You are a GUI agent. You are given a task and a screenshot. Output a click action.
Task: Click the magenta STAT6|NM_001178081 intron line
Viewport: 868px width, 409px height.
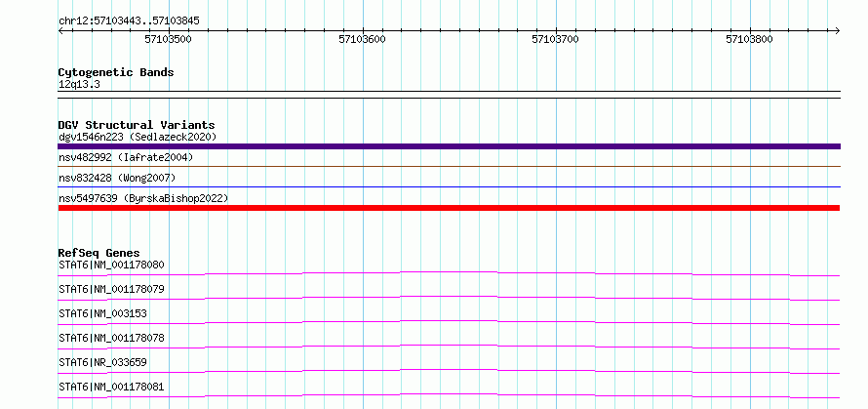tap(449, 395)
